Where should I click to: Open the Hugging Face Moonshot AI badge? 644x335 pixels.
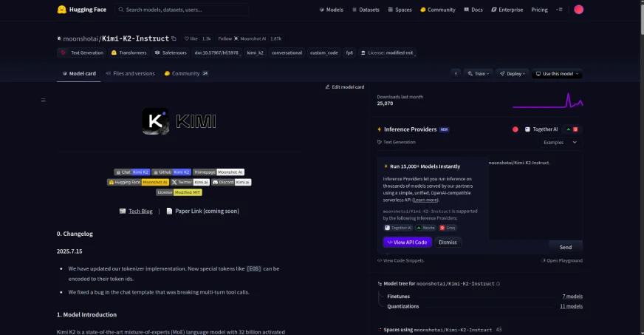click(138, 182)
